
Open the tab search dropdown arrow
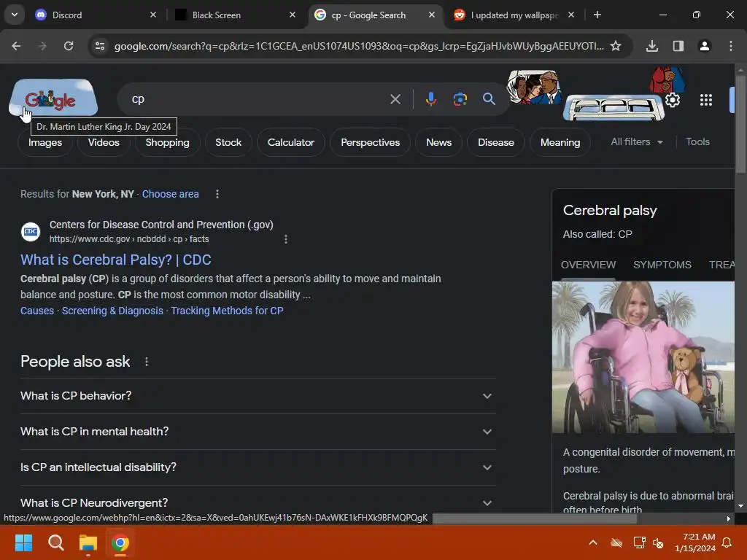click(x=15, y=15)
